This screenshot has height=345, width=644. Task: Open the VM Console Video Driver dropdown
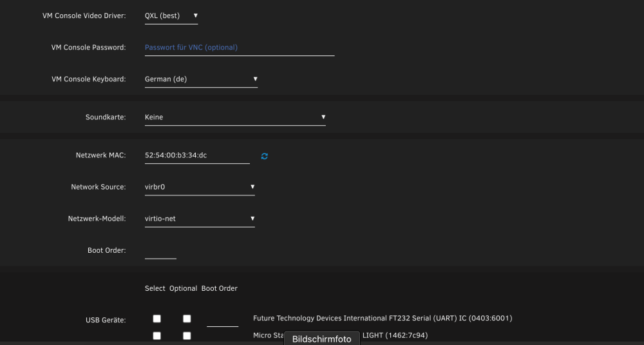point(171,16)
